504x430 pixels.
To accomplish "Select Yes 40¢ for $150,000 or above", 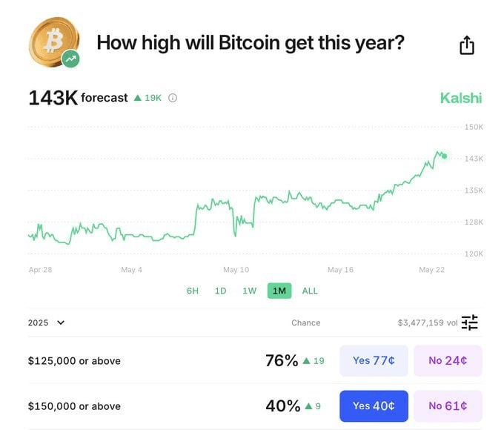I will pos(374,406).
